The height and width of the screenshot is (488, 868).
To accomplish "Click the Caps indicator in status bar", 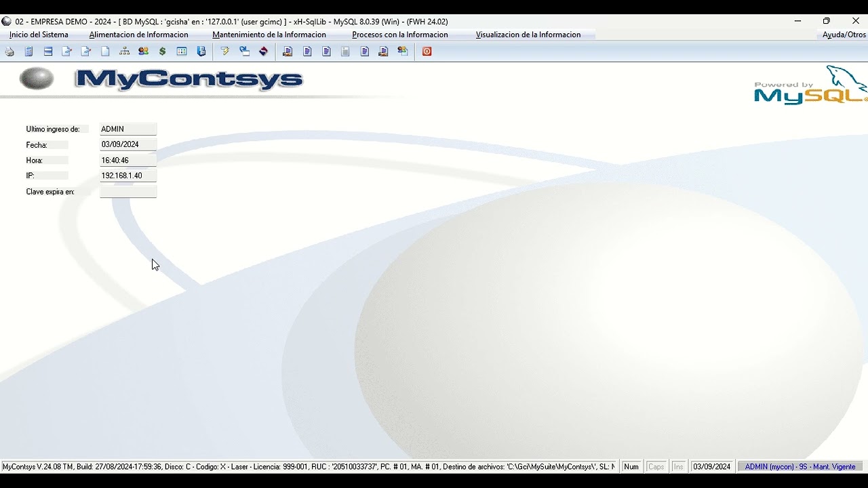I will (x=656, y=466).
